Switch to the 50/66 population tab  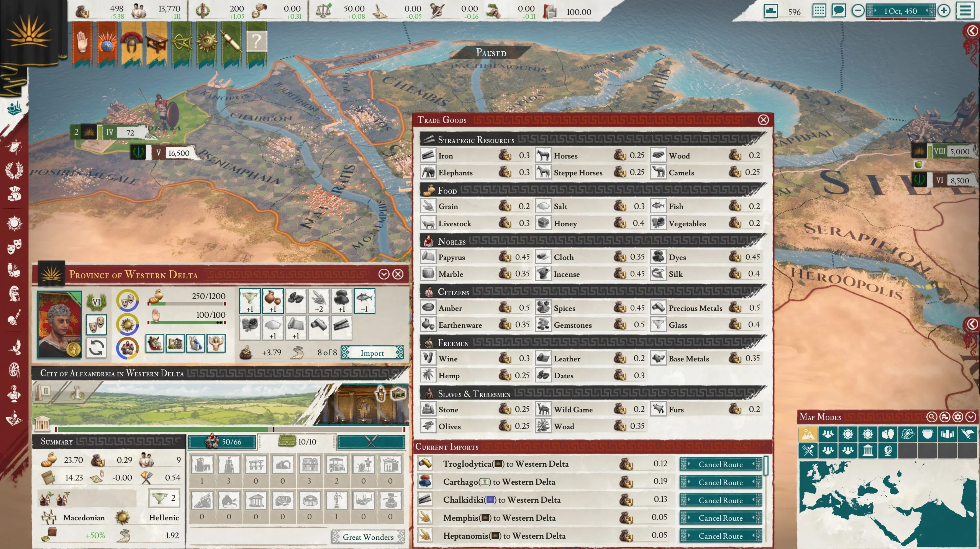coord(223,442)
